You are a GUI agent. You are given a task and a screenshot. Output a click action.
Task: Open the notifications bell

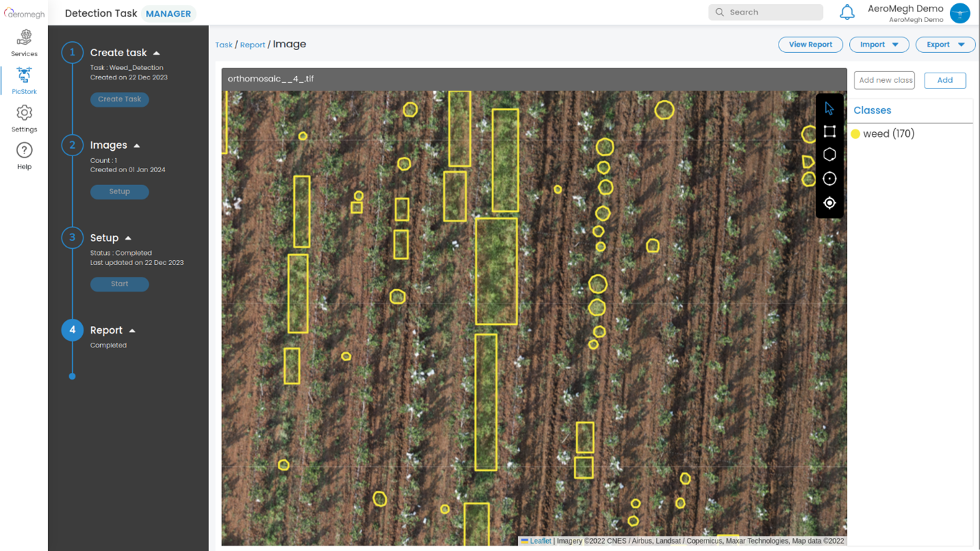click(847, 12)
